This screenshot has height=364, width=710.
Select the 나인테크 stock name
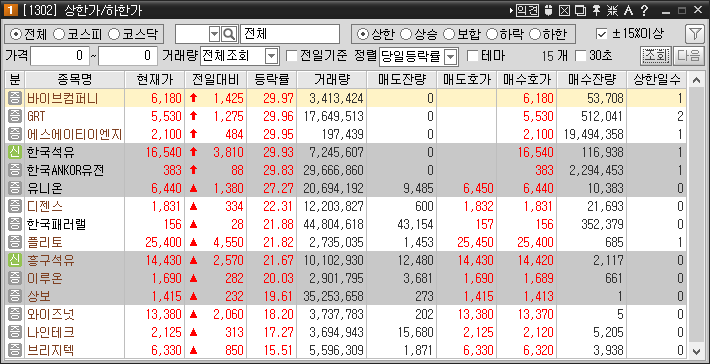pos(51,333)
